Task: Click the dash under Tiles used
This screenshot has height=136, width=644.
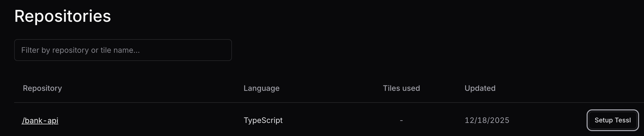Action: pos(401,120)
